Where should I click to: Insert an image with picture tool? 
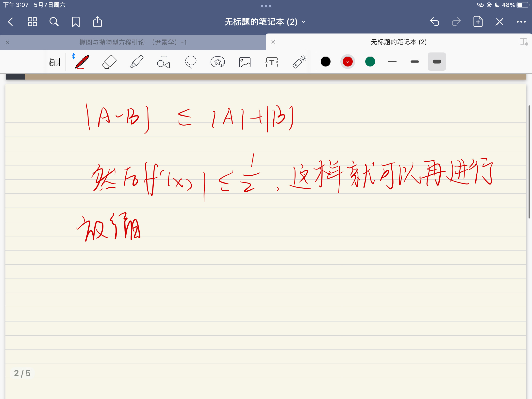click(x=245, y=62)
